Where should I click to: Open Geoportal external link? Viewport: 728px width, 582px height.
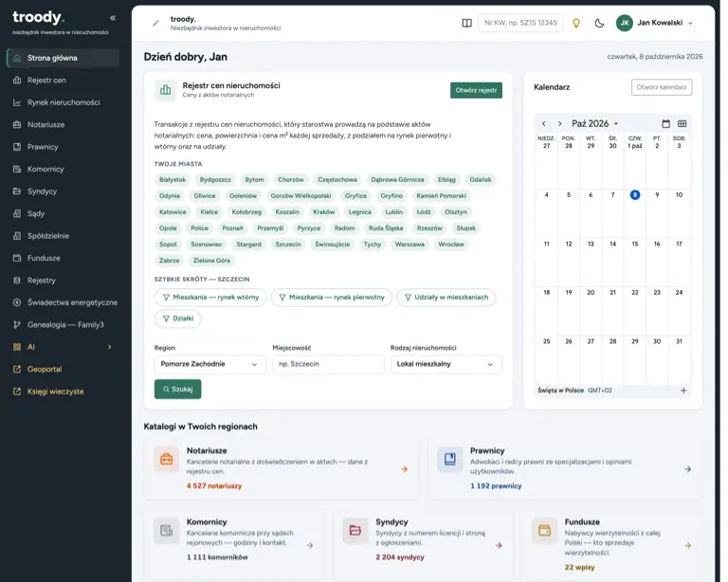64,370
